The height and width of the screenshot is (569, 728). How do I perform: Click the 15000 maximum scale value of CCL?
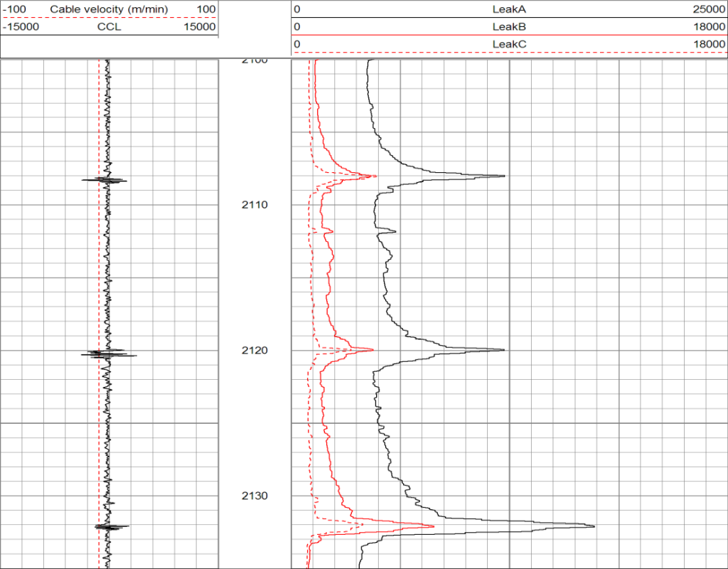[199, 27]
